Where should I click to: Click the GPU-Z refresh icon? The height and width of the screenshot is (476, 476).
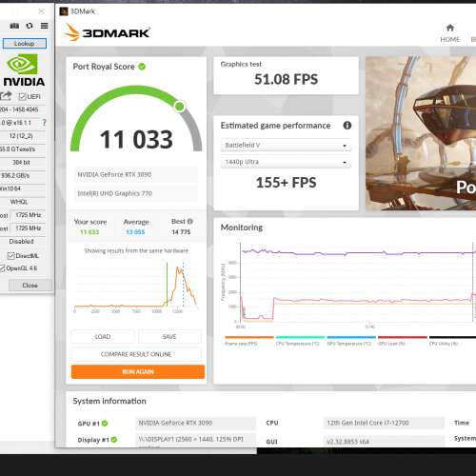pos(30,26)
